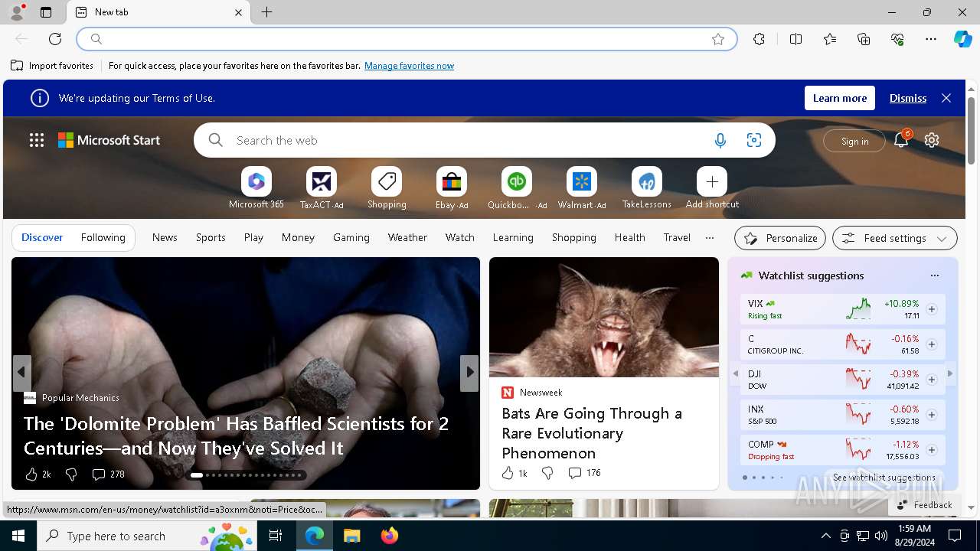Switch to the Following tab
980x551 pixels.
[103, 237]
